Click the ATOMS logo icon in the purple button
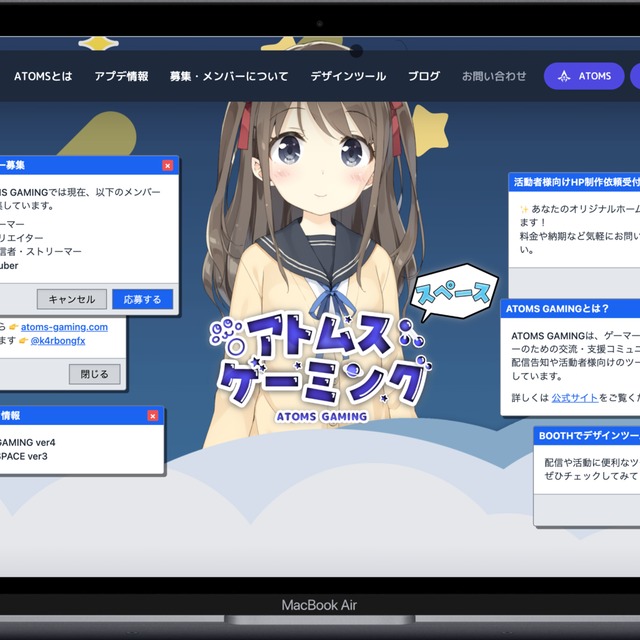640x640 pixels. point(564,76)
